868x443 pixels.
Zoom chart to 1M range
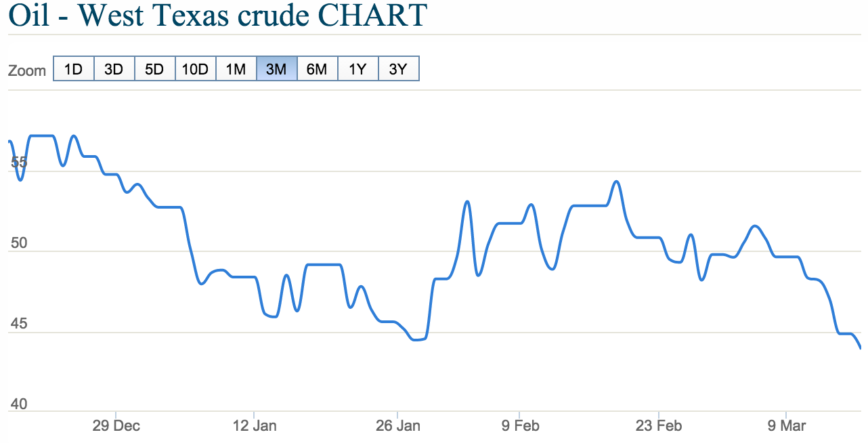pos(236,69)
